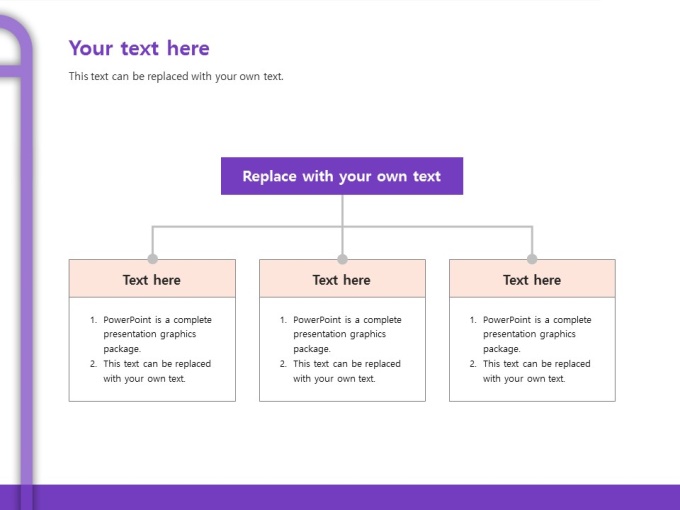Select the gray connector dot above the middle box
This screenshot has height=510, width=680.
click(342, 259)
